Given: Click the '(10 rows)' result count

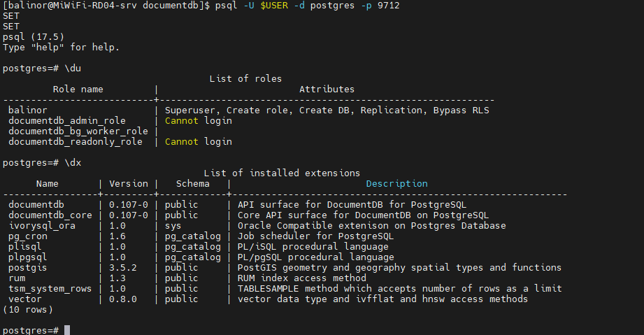Looking at the screenshot, I should pyautogui.click(x=28, y=309).
